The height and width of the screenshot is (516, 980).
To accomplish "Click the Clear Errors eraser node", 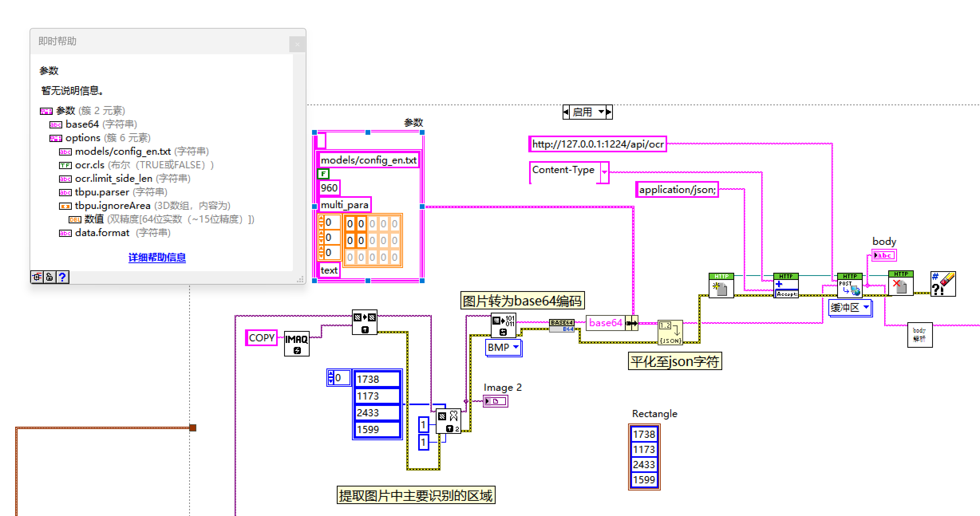I will 943,284.
